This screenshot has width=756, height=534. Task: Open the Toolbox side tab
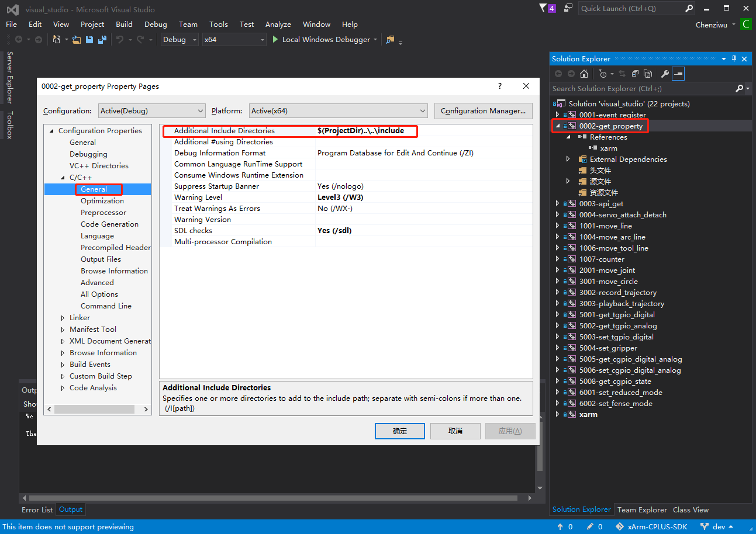pos(9,125)
